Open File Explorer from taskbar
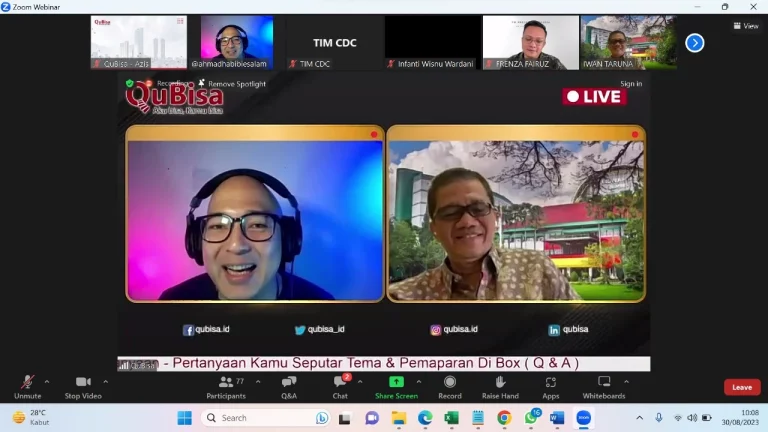Screen dimensions: 768x432 (x=399, y=418)
